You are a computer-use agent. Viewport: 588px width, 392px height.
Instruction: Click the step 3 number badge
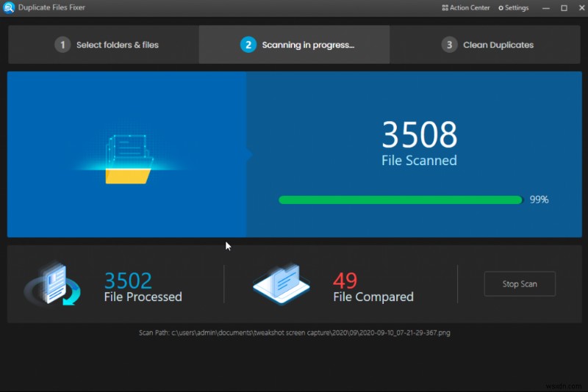click(449, 45)
